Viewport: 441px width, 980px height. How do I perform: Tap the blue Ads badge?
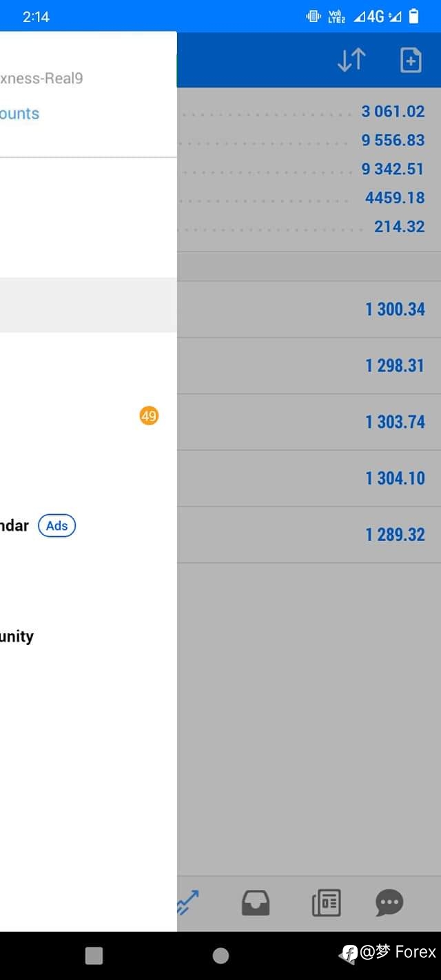57,526
